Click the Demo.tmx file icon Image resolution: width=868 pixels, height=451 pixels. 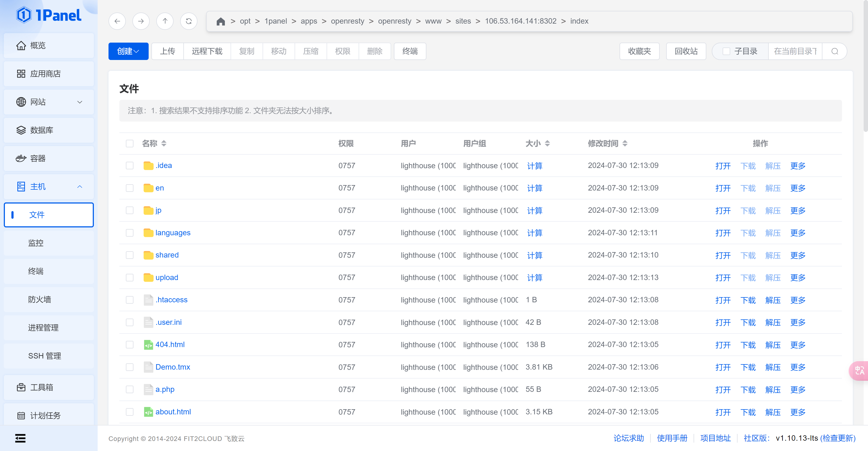point(148,367)
